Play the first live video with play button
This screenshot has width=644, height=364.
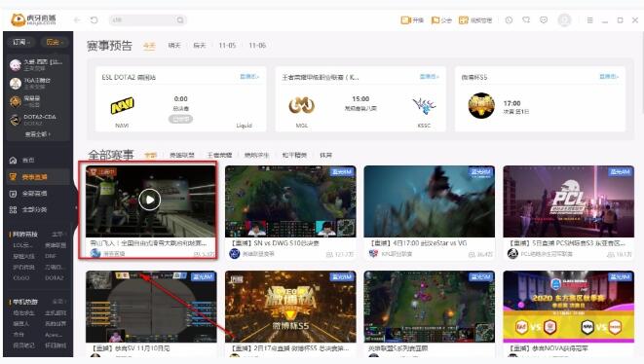tap(149, 200)
